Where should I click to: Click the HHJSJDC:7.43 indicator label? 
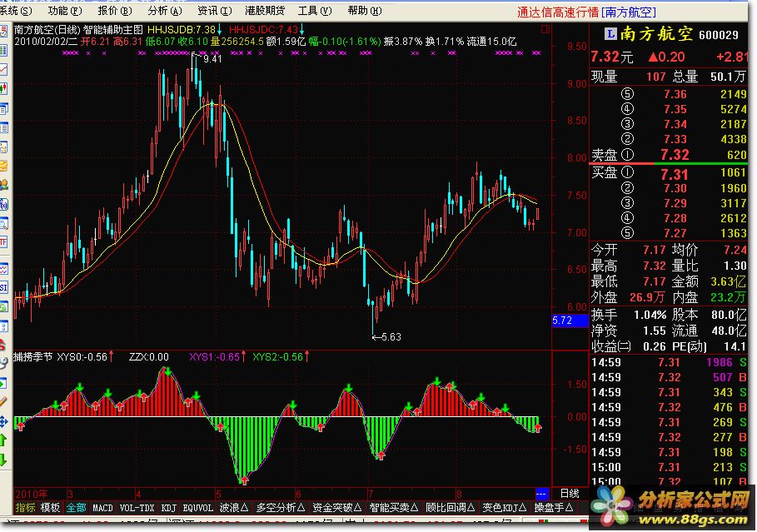[x=264, y=30]
